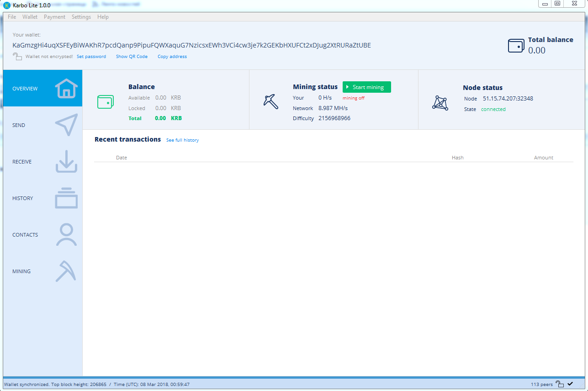
Task: Click the status bar checkmark icon
Action: (x=570, y=384)
